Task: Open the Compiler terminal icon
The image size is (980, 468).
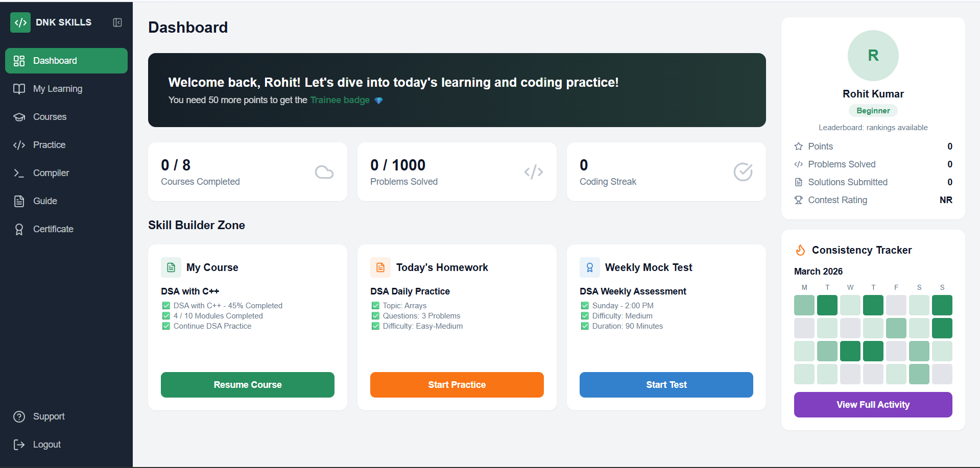Action: click(x=19, y=173)
